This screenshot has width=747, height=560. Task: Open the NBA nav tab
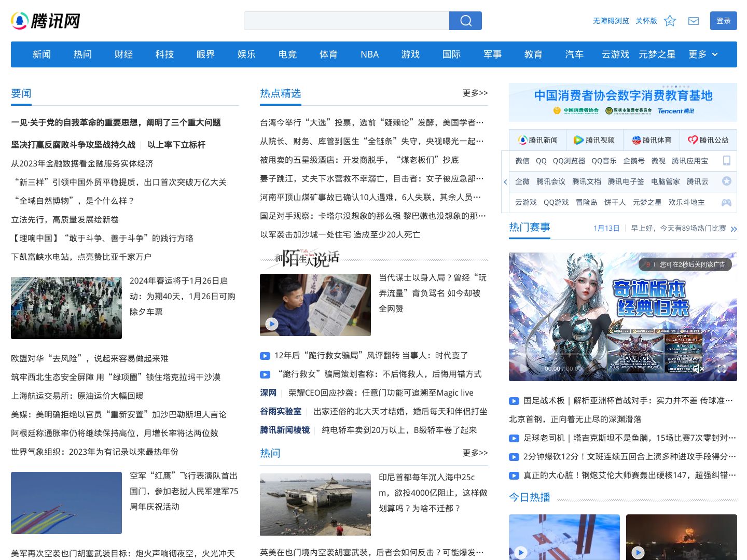(369, 54)
